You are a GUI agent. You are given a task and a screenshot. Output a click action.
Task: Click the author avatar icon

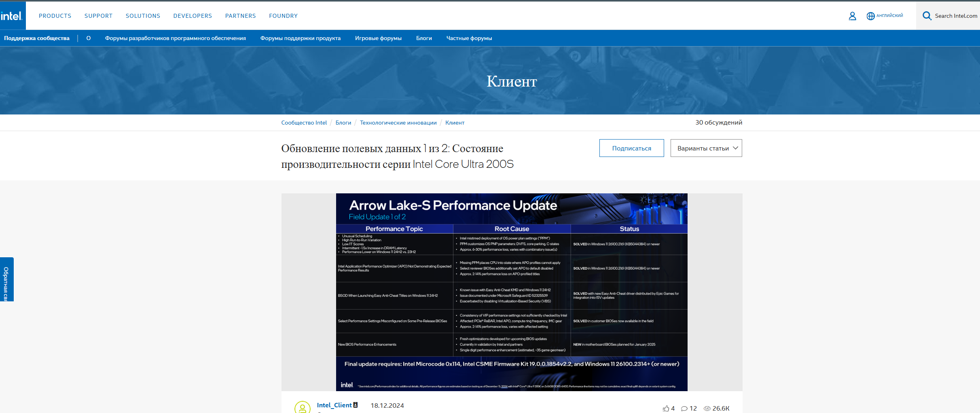[302, 407]
